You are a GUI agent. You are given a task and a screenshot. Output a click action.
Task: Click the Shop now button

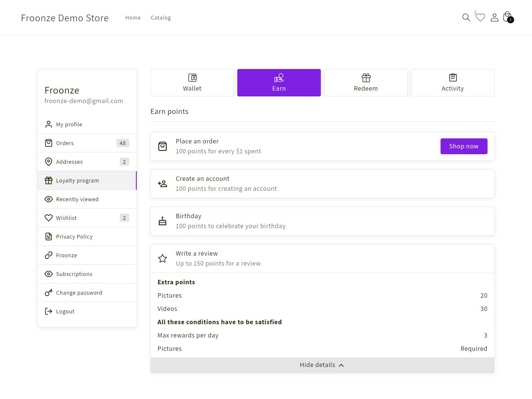tap(464, 146)
